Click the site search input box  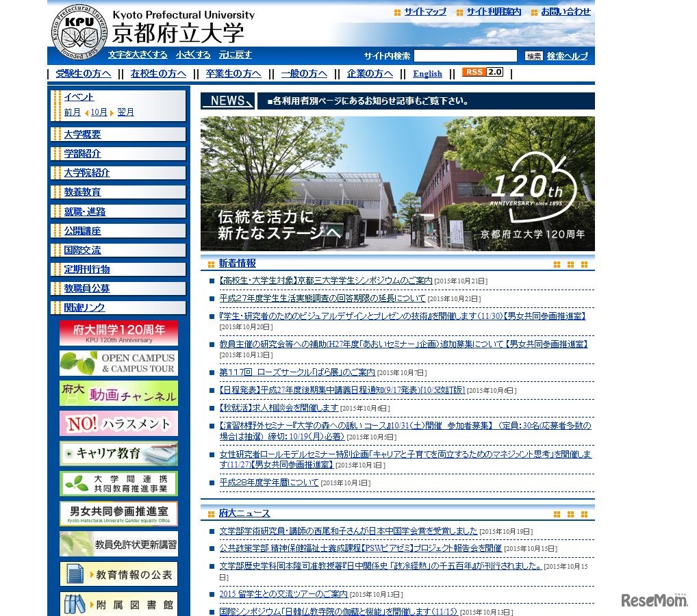point(466,55)
